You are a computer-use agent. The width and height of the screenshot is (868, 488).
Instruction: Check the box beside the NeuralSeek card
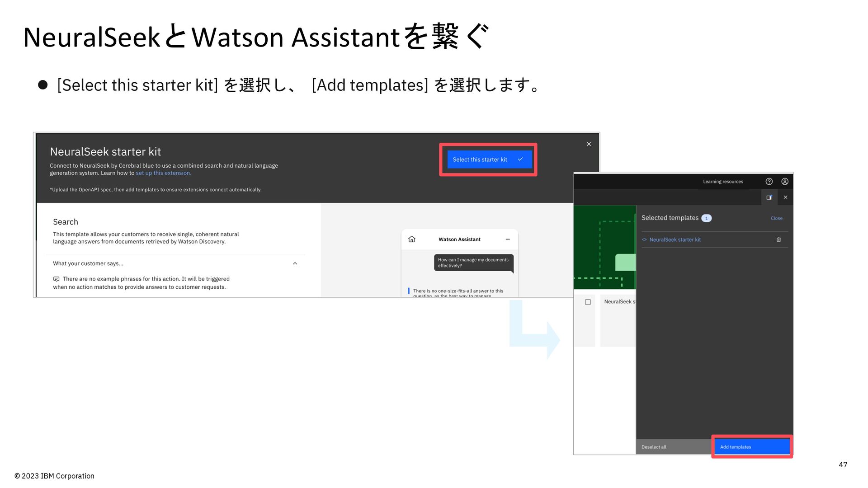(588, 302)
